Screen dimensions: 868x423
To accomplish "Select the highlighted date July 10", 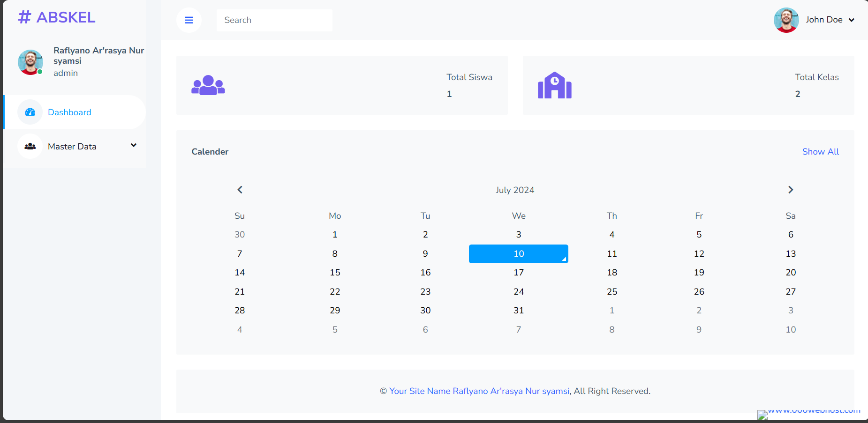I will pyautogui.click(x=518, y=254).
